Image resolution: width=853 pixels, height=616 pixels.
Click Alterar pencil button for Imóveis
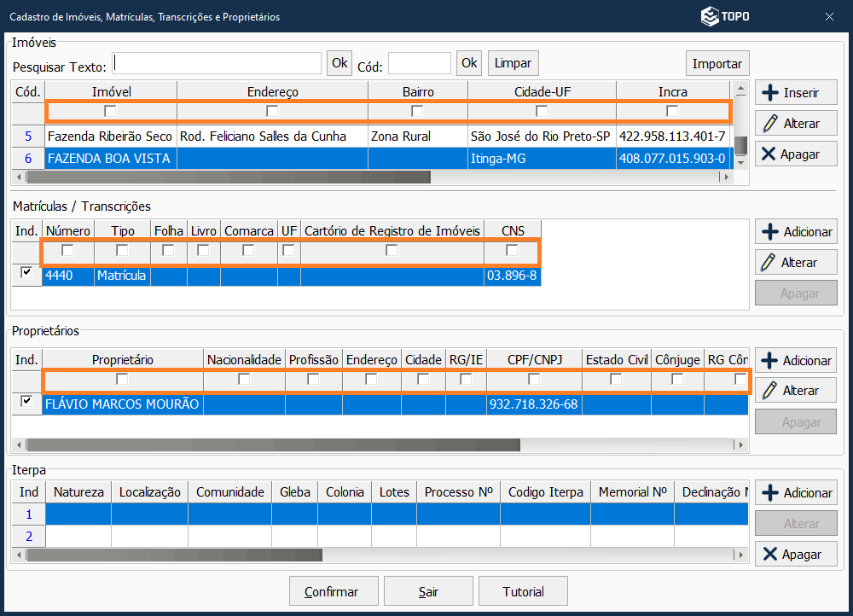[795, 124]
